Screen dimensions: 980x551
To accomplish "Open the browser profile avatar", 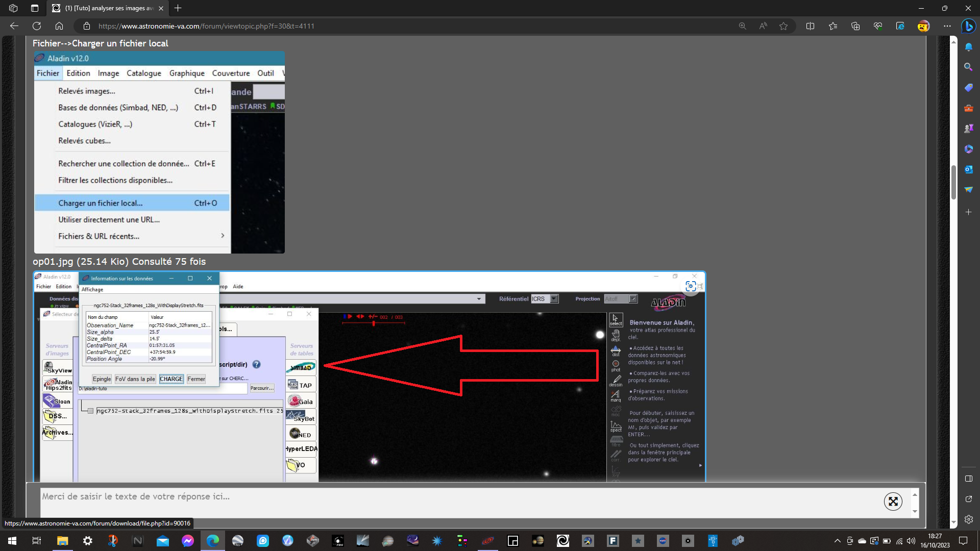I will point(923,26).
